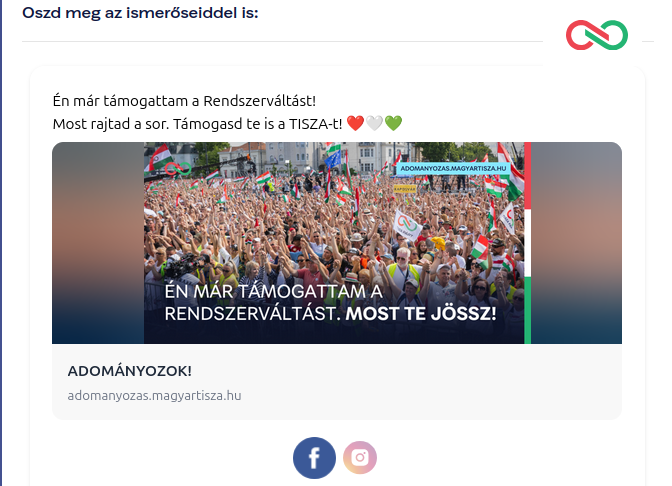
Task: Click the Instagram share icon
Action: coord(360,458)
